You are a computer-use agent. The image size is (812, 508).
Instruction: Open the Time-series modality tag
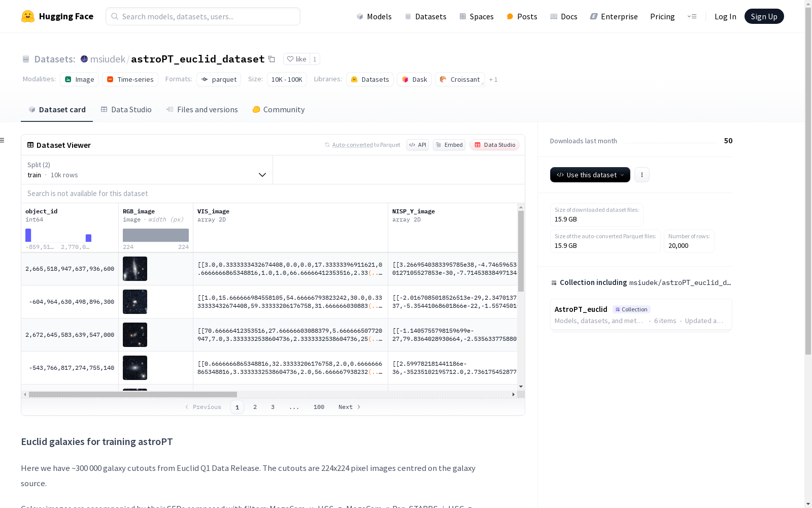pos(130,79)
